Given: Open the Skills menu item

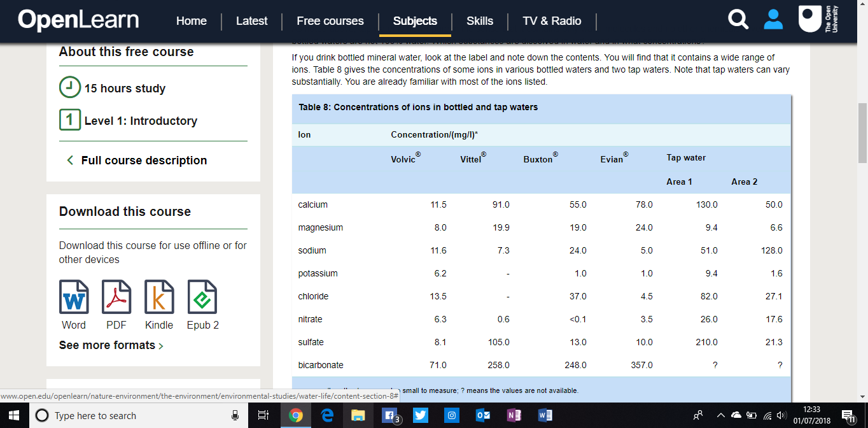Looking at the screenshot, I should coord(480,21).
